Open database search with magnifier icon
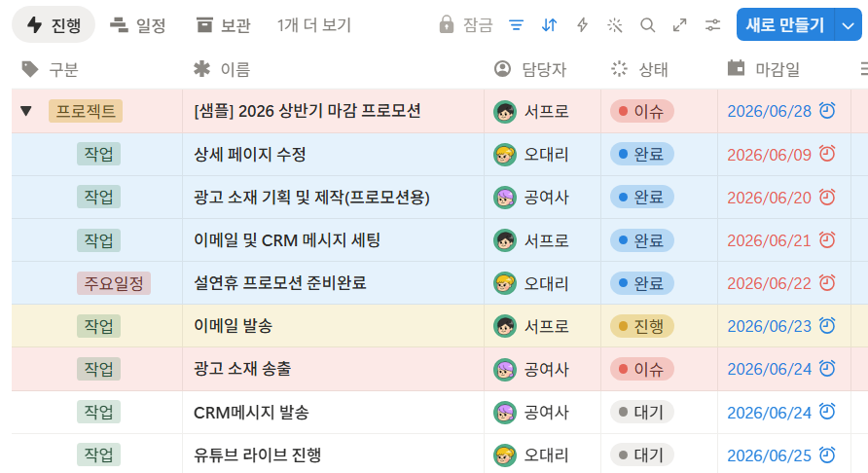The image size is (868, 473). point(647,25)
